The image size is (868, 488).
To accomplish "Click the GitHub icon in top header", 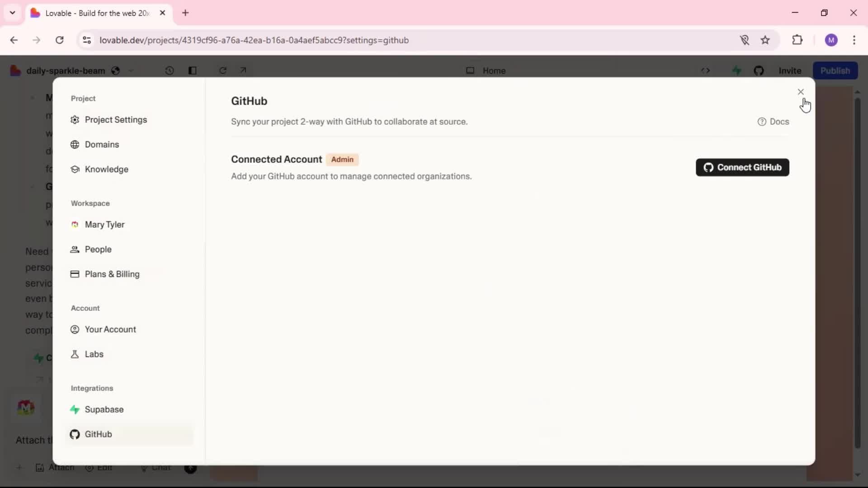I will click(x=759, y=70).
